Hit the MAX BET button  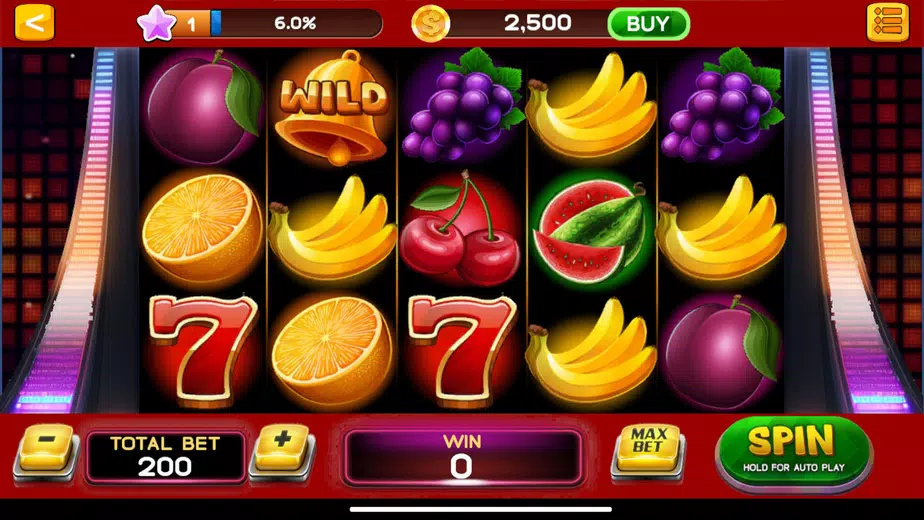(648, 452)
